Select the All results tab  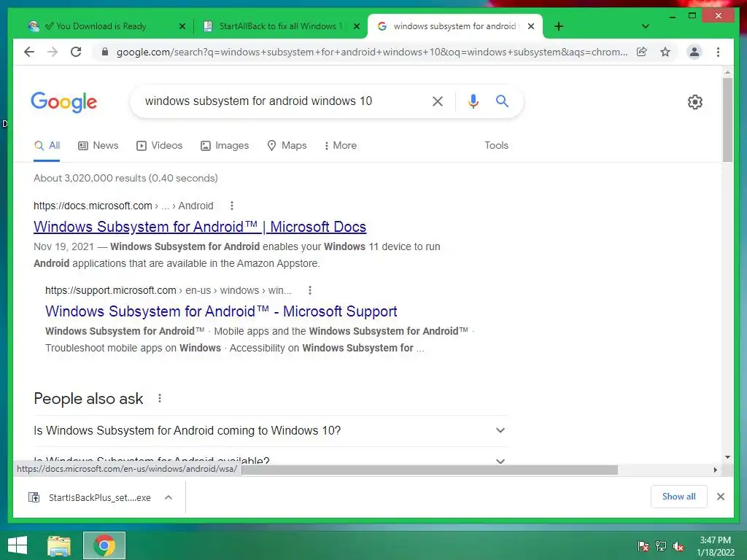point(47,146)
